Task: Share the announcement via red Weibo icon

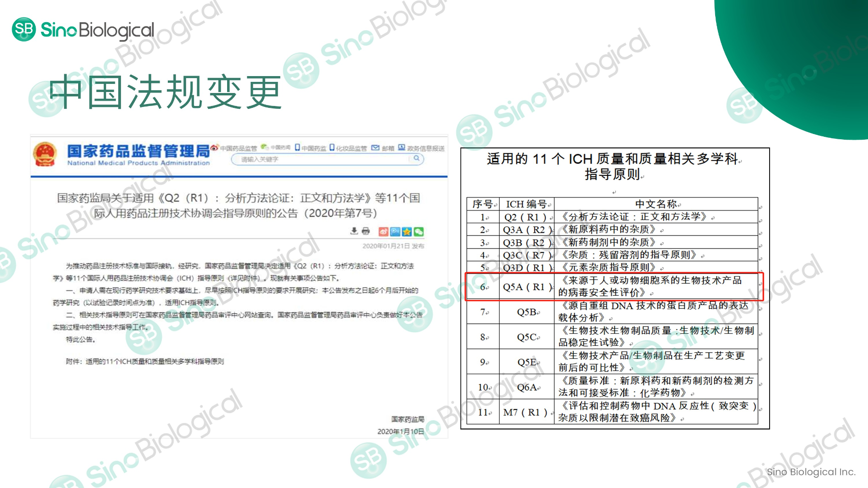Action: (383, 232)
